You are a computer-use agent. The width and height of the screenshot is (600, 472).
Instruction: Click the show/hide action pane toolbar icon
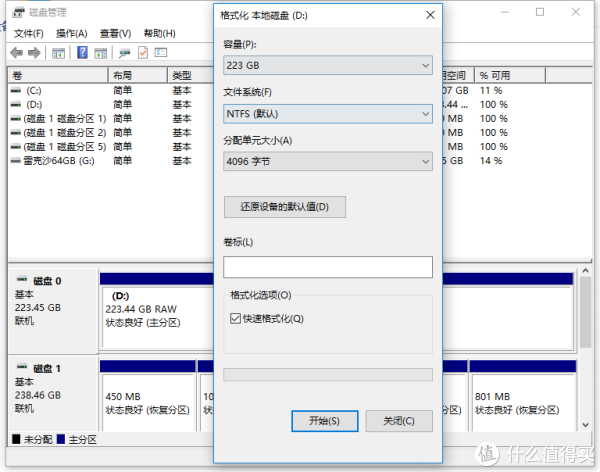click(x=101, y=53)
